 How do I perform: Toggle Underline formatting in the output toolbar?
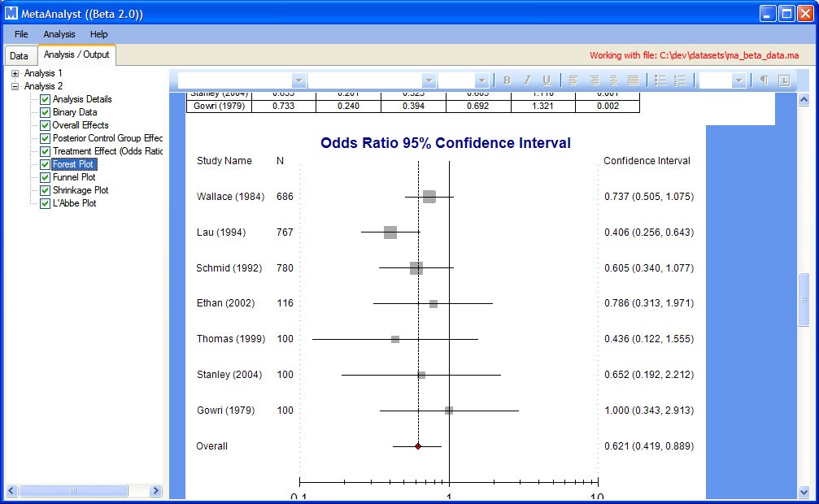click(546, 80)
